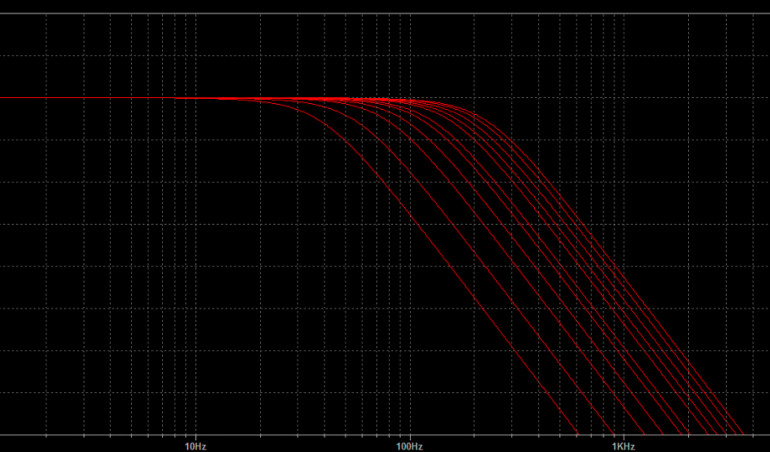Viewport: 770px width, 452px height.
Task: Click the vertical grid line at 10Hz
Action: tap(196, 250)
